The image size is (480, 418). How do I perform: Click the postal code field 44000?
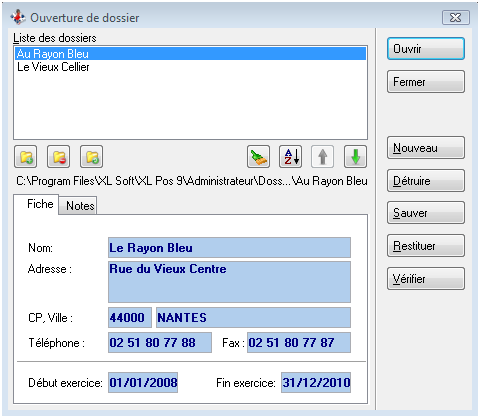130,317
